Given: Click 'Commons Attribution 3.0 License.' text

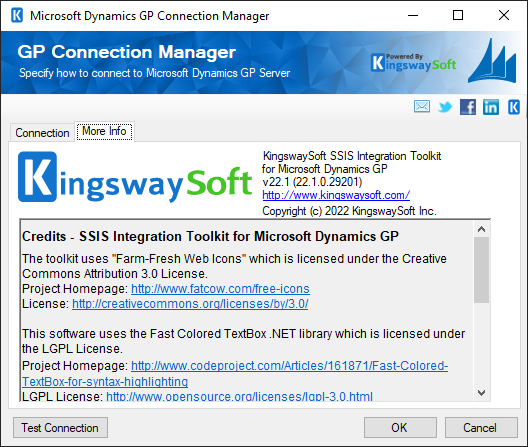Looking at the screenshot, I should coord(115,274).
